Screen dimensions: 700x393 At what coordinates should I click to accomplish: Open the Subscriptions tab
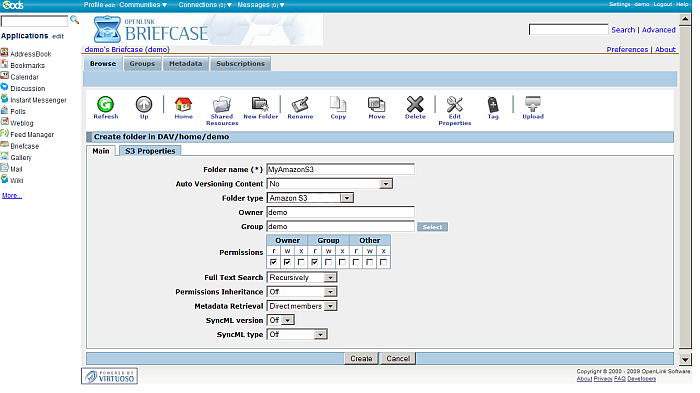pyautogui.click(x=241, y=63)
